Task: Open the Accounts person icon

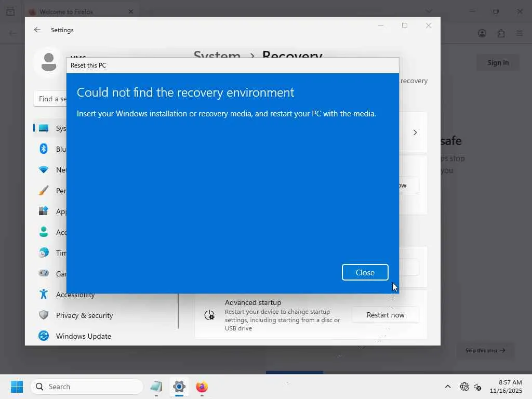Action: click(44, 232)
